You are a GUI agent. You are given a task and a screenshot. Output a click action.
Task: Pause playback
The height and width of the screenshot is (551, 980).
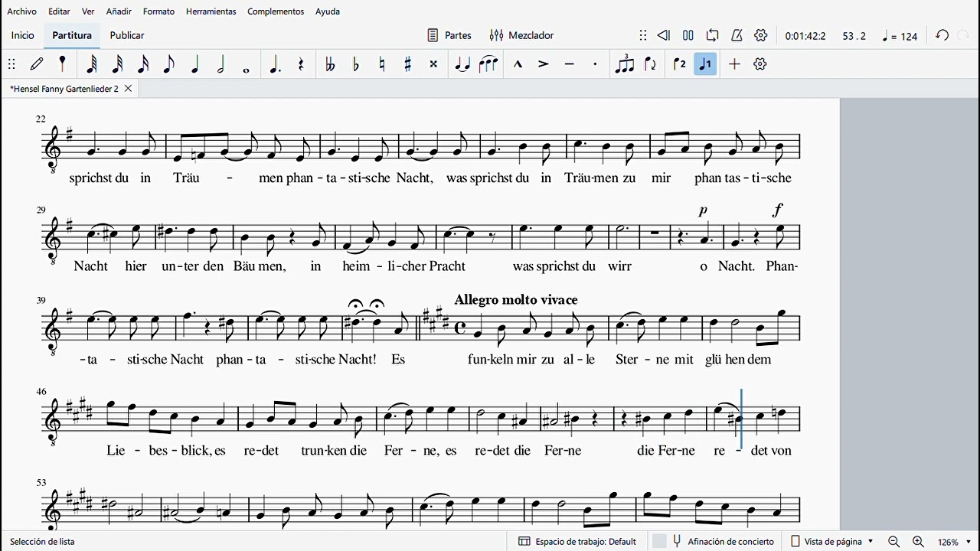coord(688,35)
